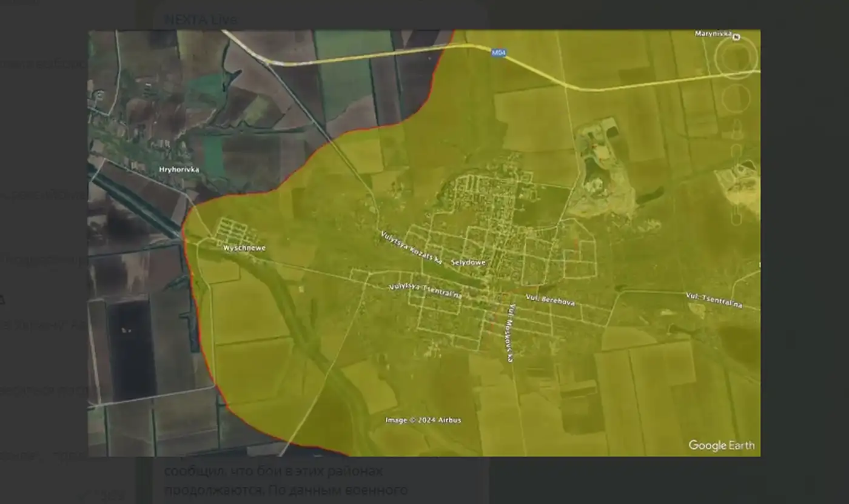Click the Wyschnewe settlement label

tap(244, 248)
